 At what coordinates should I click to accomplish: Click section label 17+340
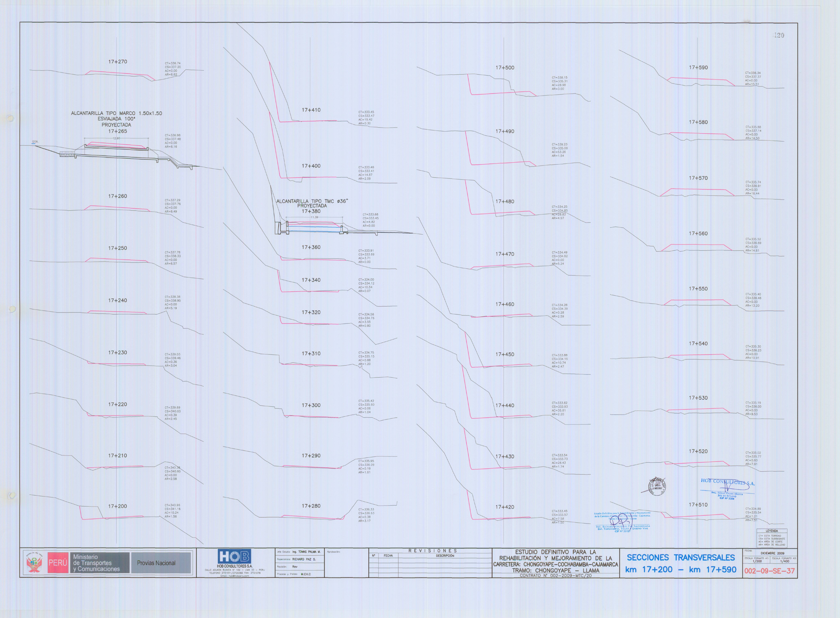click(x=311, y=280)
